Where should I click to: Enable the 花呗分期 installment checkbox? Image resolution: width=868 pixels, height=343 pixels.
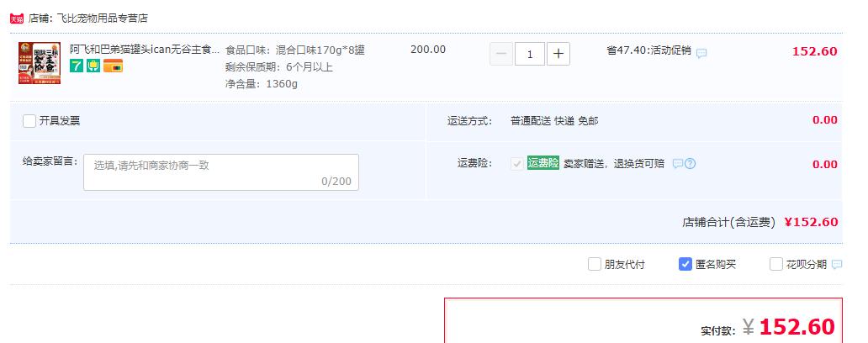coord(776,264)
